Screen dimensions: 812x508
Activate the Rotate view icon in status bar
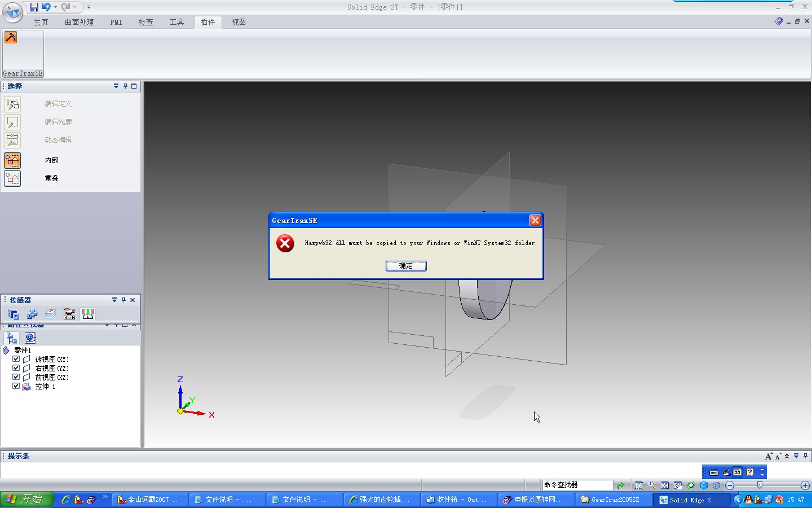[691, 485]
